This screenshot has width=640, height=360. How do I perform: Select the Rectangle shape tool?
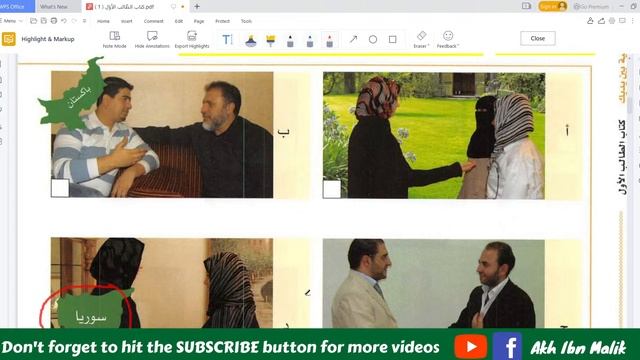click(393, 40)
